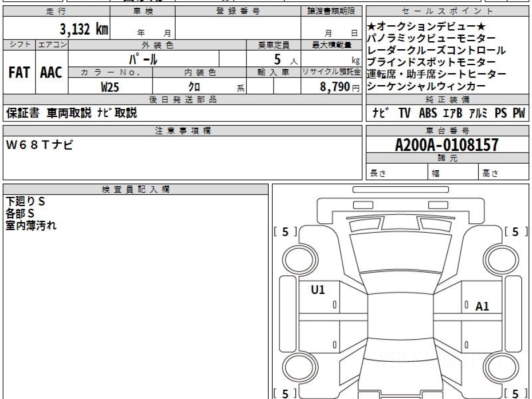The height and width of the screenshot is (399, 532).
Task: Select the 車両取説 item
Action: (x=69, y=113)
